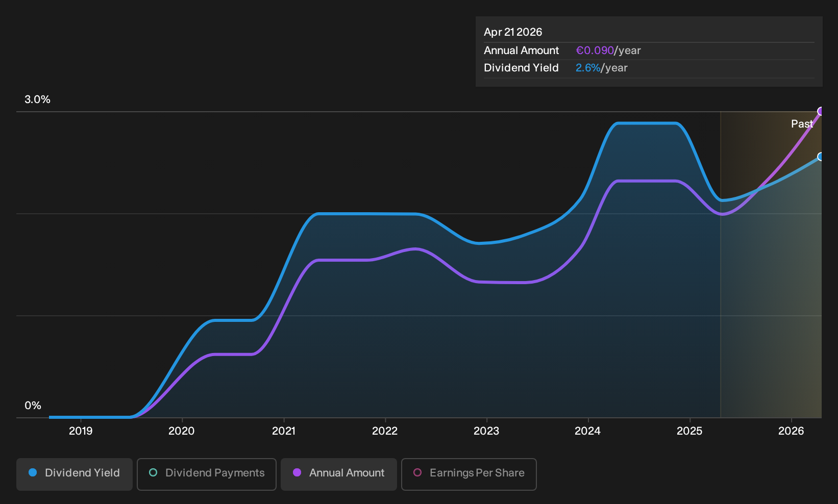
Task: Click the 'Apr 21 2026' tooltip date
Action: pos(513,32)
